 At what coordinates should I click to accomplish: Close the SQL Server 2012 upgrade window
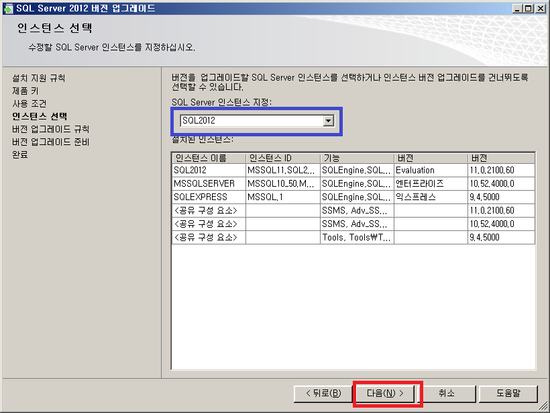pos(540,8)
